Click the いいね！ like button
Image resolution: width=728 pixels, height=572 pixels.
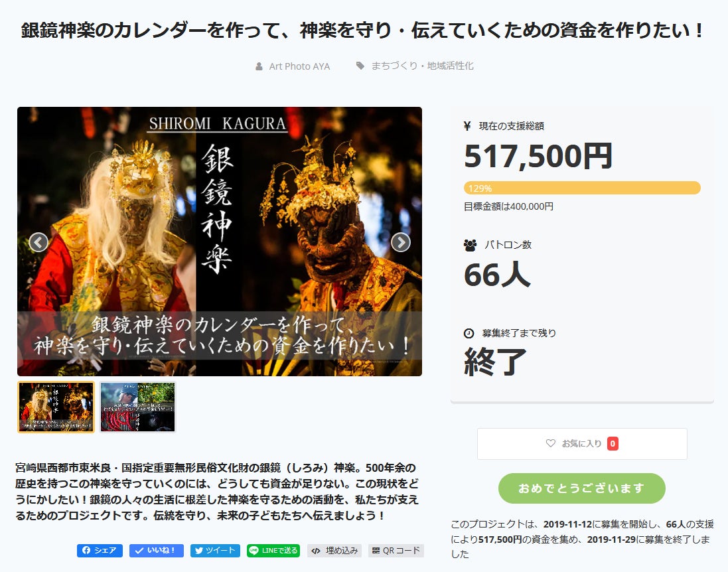pos(157,551)
